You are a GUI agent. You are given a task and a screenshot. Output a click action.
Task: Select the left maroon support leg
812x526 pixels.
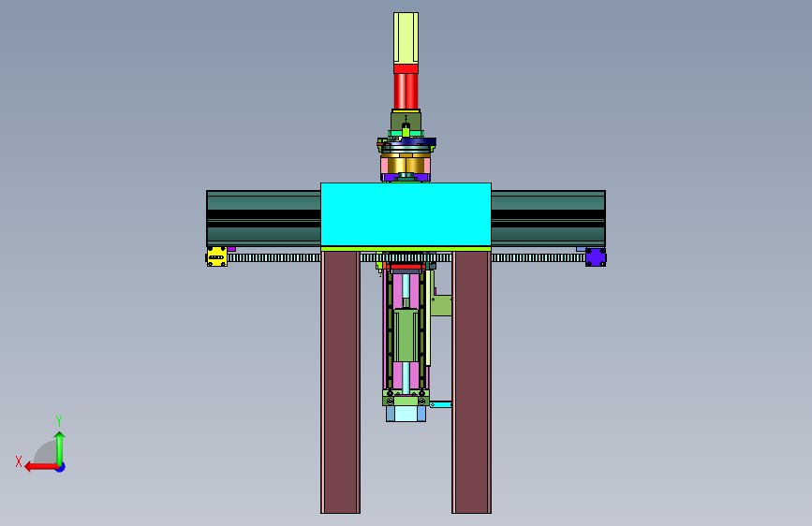[340, 382]
